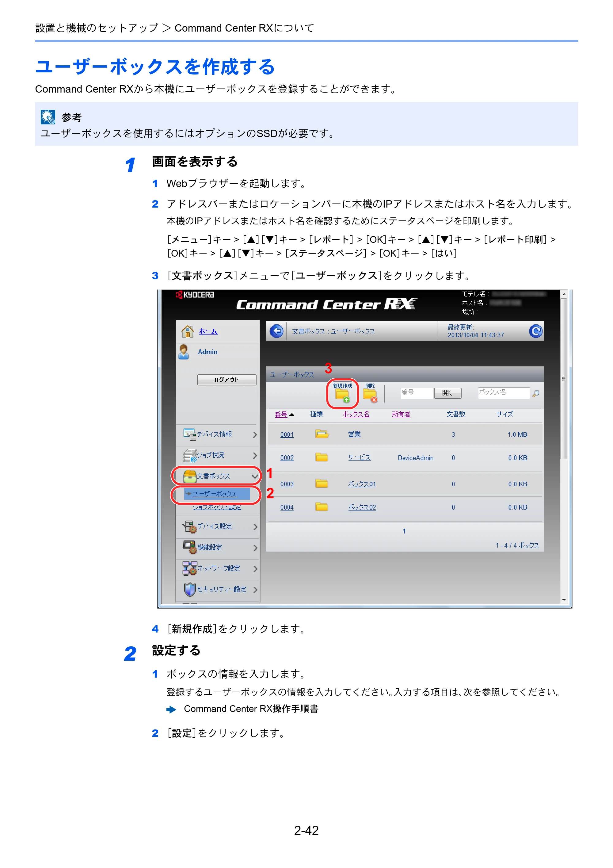This screenshot has height=868, width=613.
Task: Expand the セキュリティー設定 menu chevron
Action: (x=255, y=590)
